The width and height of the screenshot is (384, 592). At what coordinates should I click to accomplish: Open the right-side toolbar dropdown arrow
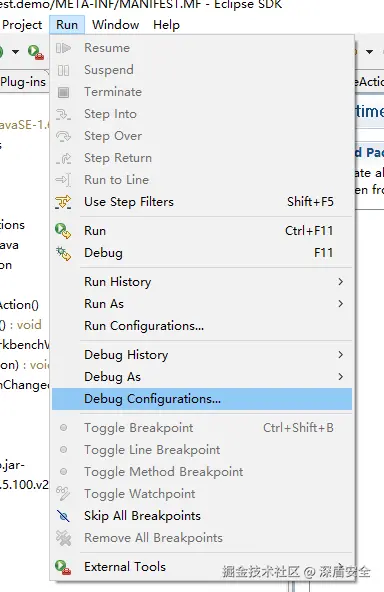coord(370,51)
